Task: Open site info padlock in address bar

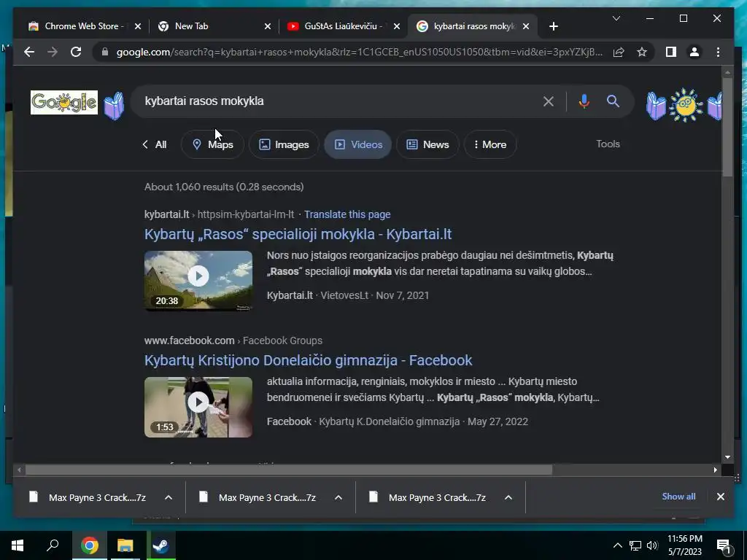Action: coord(105,52)
